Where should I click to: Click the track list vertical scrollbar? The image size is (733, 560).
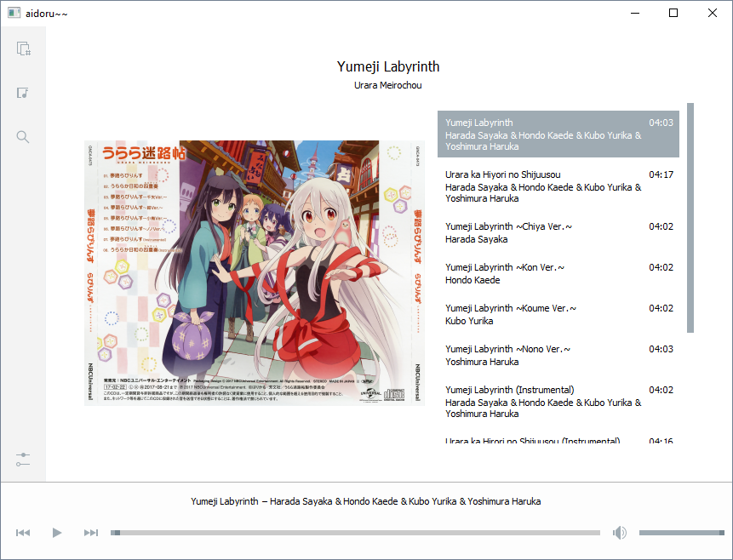(x=690, y=218)
